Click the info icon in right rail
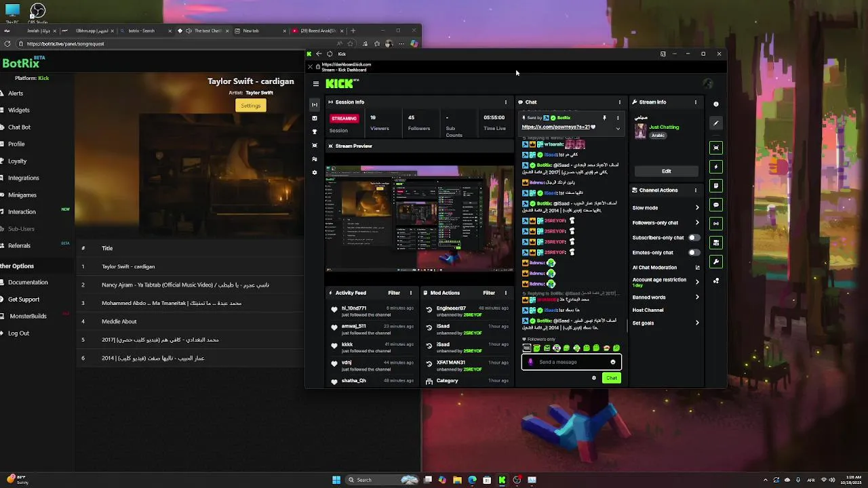 [716, 104]
